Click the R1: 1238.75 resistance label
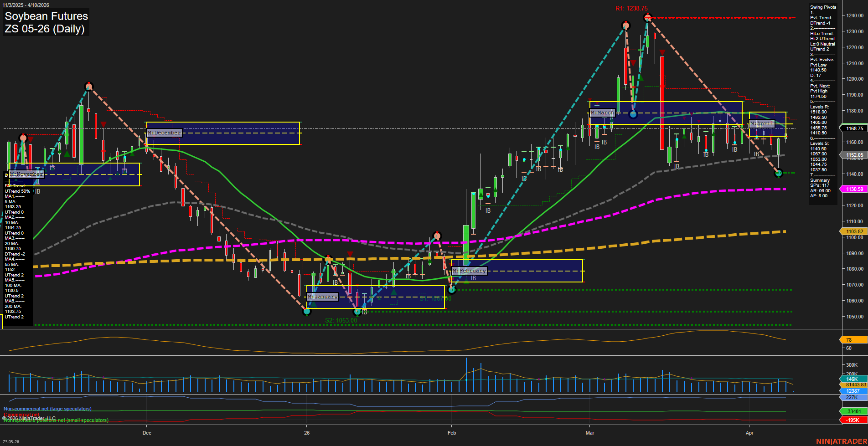Viewport: 868px width, 446px height. 632,8
